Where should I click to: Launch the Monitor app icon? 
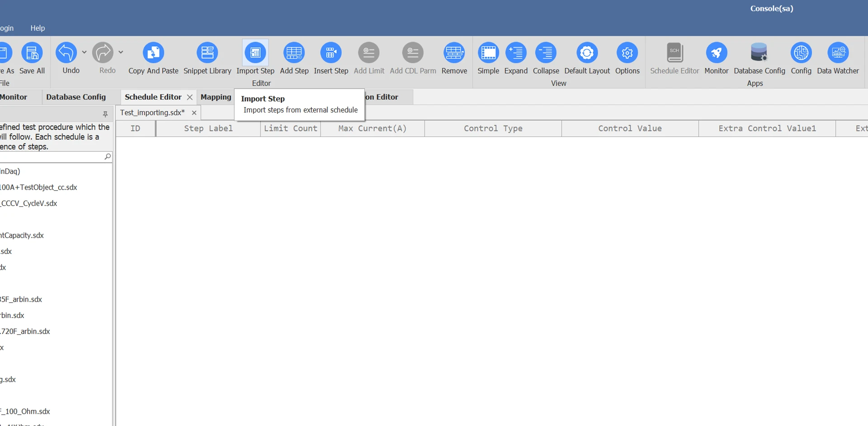[x=717, y=53]
